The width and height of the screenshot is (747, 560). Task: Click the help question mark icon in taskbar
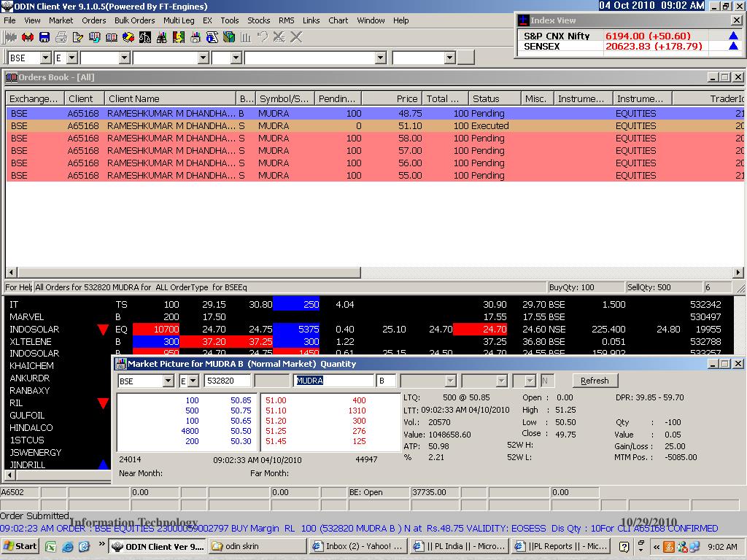pyautogui.click(x=624, y=547)
